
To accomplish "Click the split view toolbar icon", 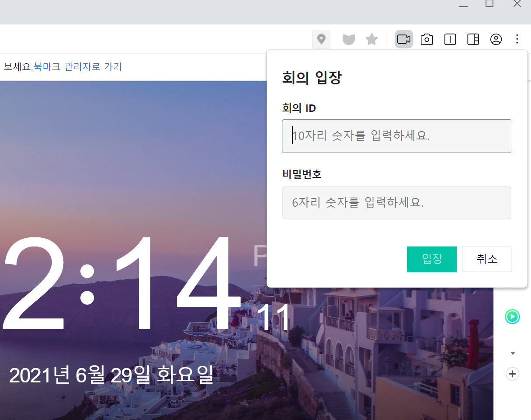I will [450, 39].
